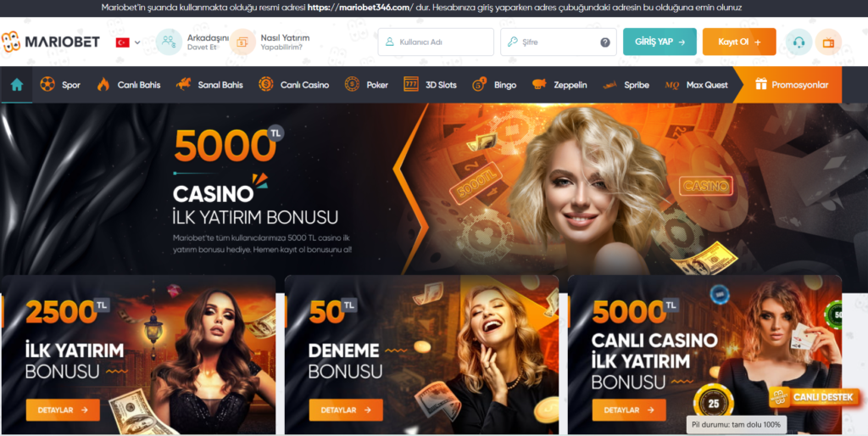Image resolution: width=868 pixels, height=436 pixels.
Task: Click the Arkadaşını Davet Et icon
Action: tap(169, 42)
